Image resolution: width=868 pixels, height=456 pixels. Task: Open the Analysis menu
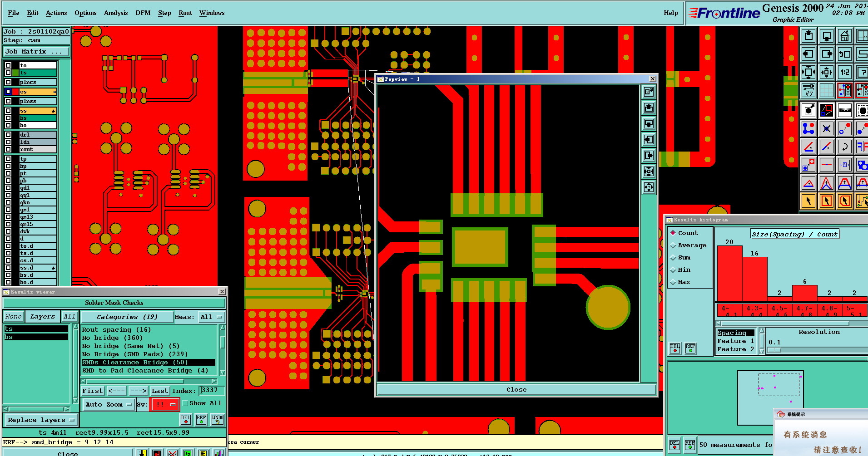pos(116,13)
